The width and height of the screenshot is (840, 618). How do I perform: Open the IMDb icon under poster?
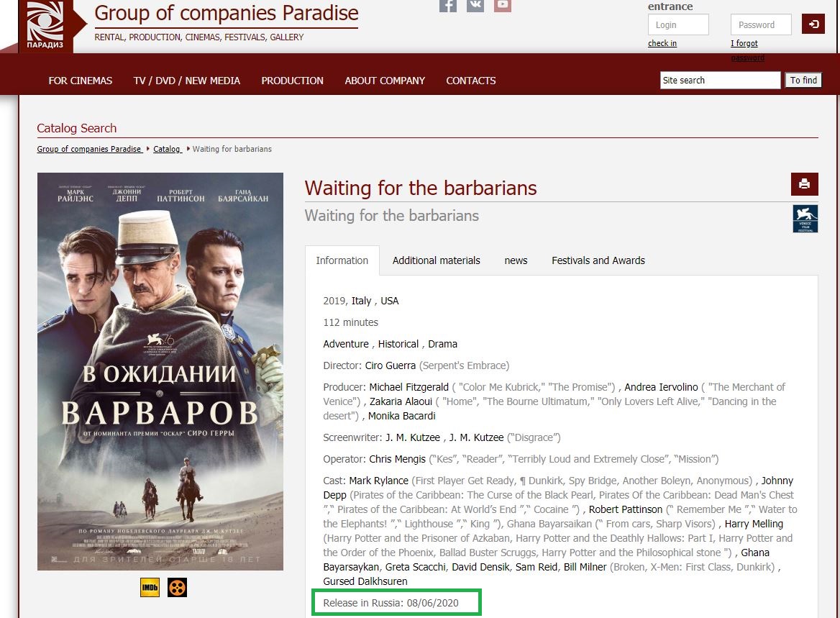pyautogui.click(x=150, y=588)
